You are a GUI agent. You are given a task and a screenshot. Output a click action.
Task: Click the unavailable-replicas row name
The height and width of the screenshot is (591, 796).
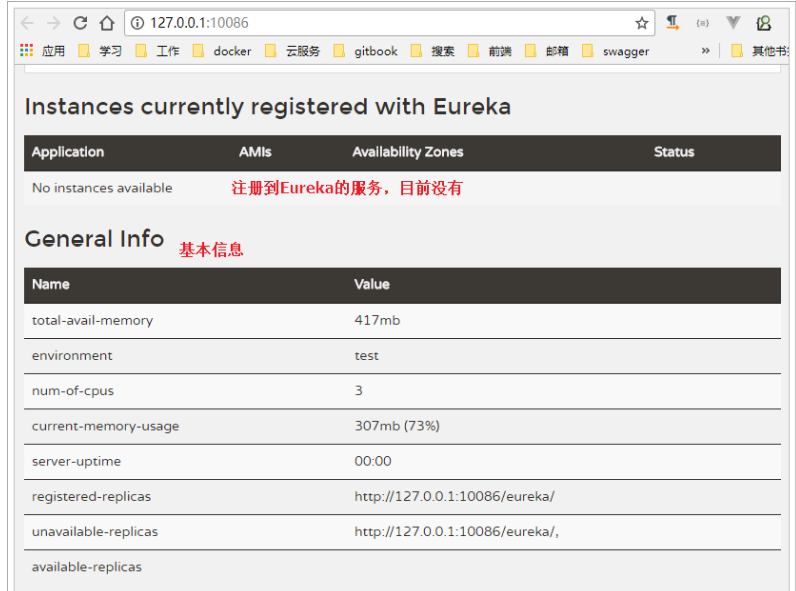(95, 532)
